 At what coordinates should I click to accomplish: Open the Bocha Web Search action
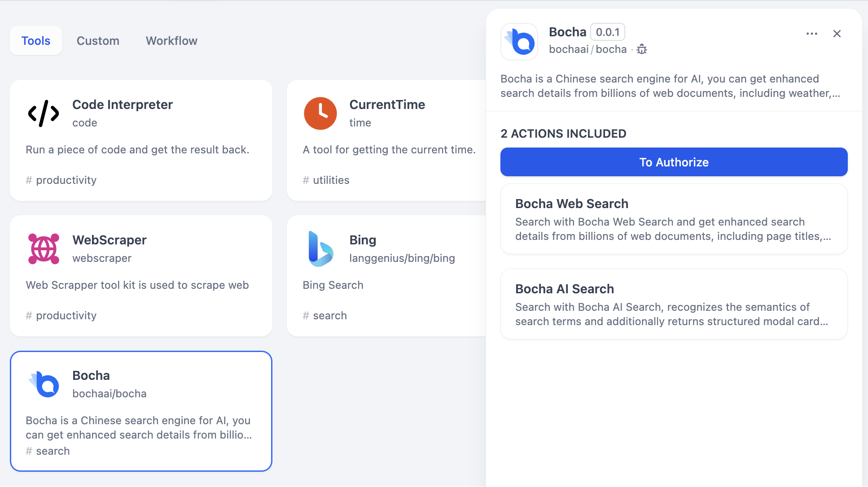coord(674,219)
